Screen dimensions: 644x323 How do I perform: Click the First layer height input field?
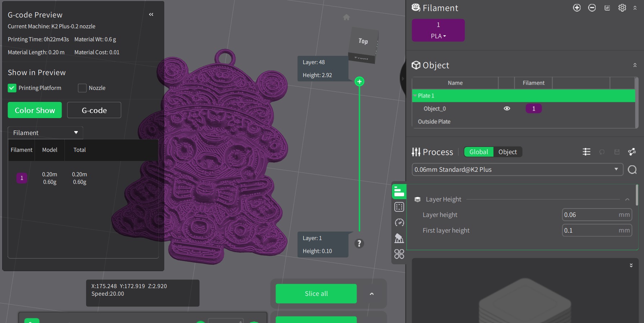tap(597, 230)
